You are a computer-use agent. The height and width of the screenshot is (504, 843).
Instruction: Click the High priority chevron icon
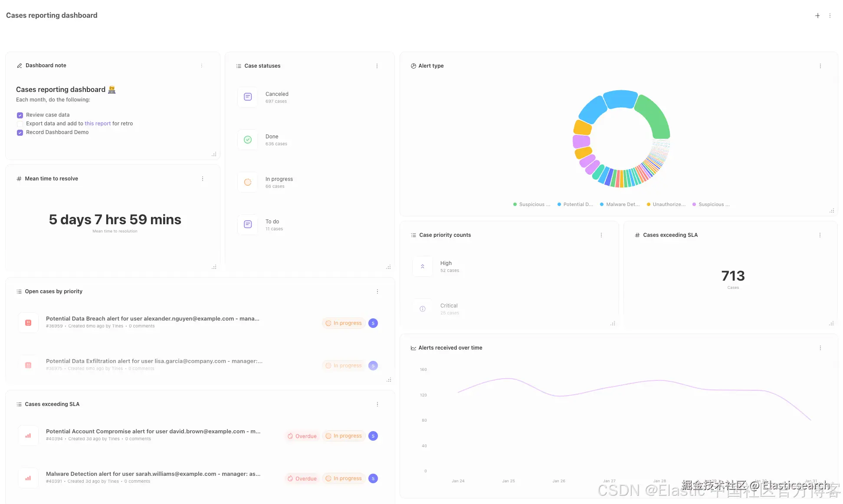click(x=423, y=266)
